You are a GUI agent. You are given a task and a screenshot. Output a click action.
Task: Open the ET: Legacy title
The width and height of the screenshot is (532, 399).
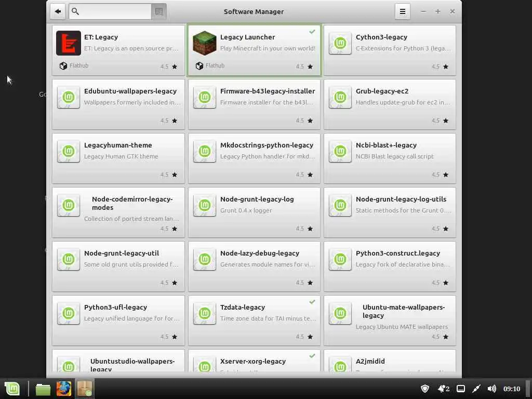(x=101, y=37)
